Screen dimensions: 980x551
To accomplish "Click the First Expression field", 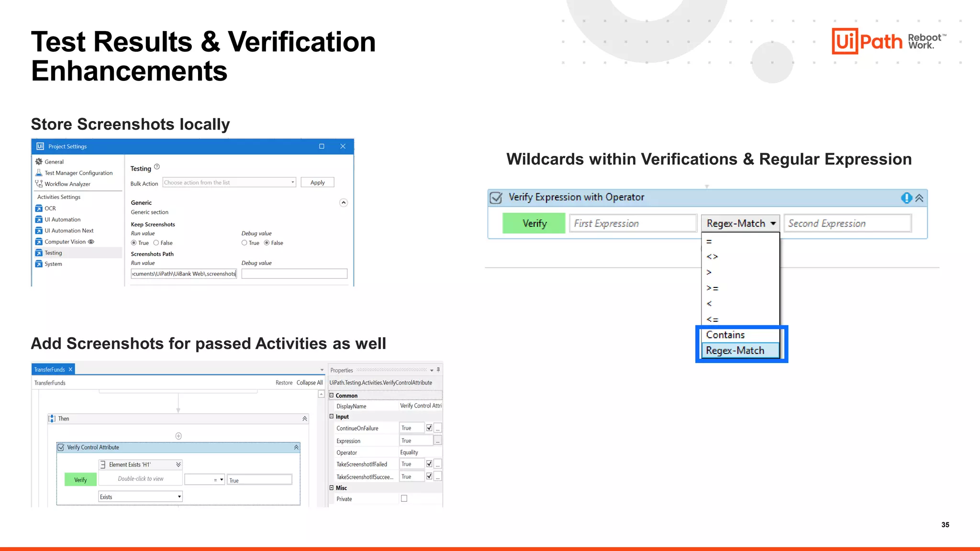I will (x=633, y=223).
